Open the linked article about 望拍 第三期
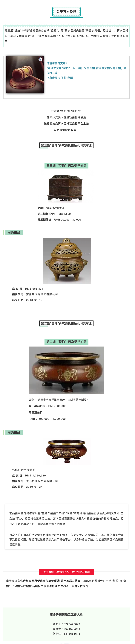135x644 pixels. point(86,70)
